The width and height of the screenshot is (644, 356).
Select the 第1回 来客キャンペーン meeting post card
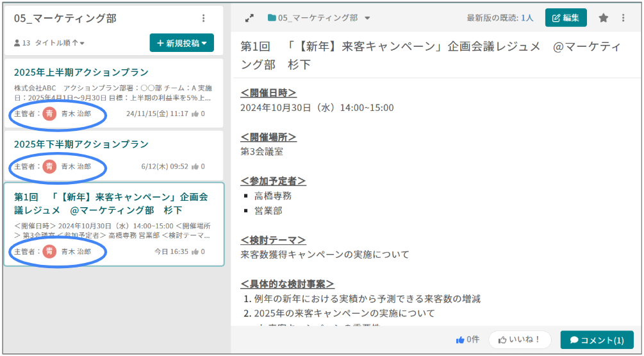pyautogui.click(x=113, y=203)
